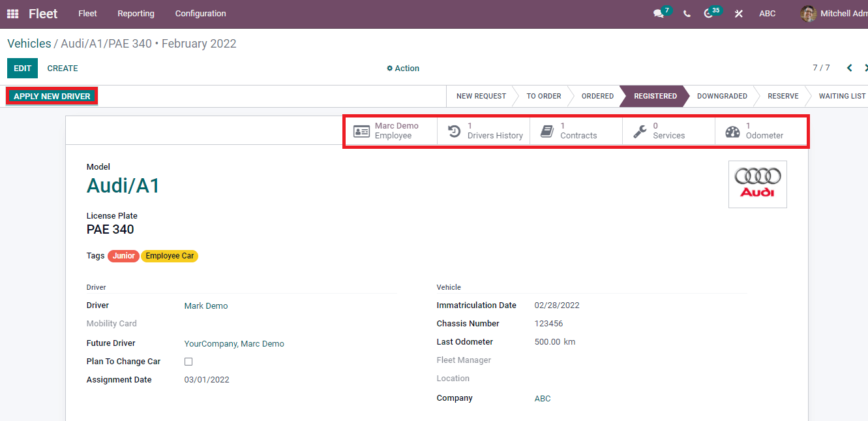Click the Location field label

coord(453,379)
